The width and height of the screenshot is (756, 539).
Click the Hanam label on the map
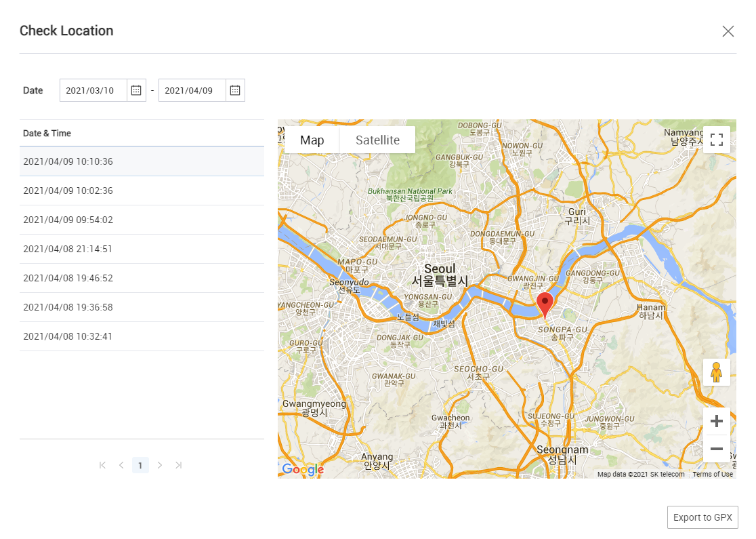coord(651,311)
